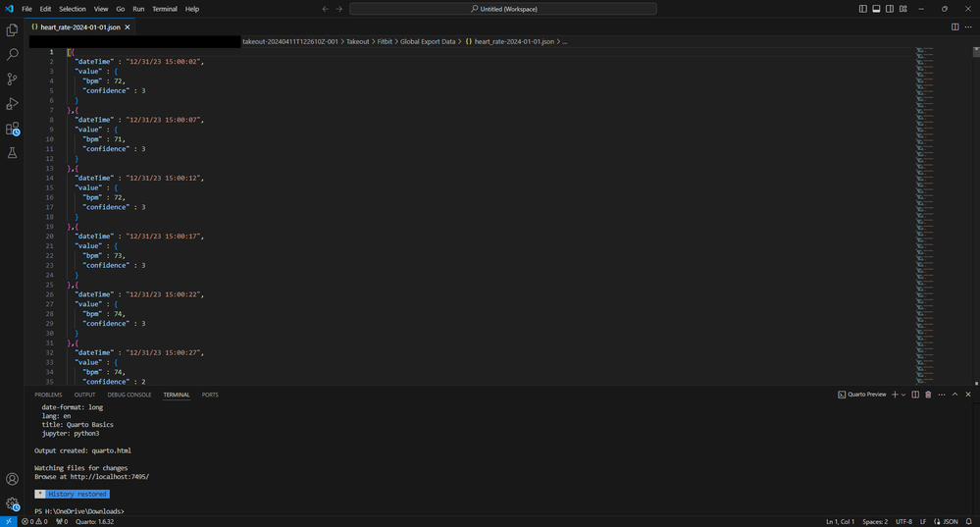Toggle the bottom panel layout button
The height and width of the screenshot is (527, 980).
(x=876, y=9)
